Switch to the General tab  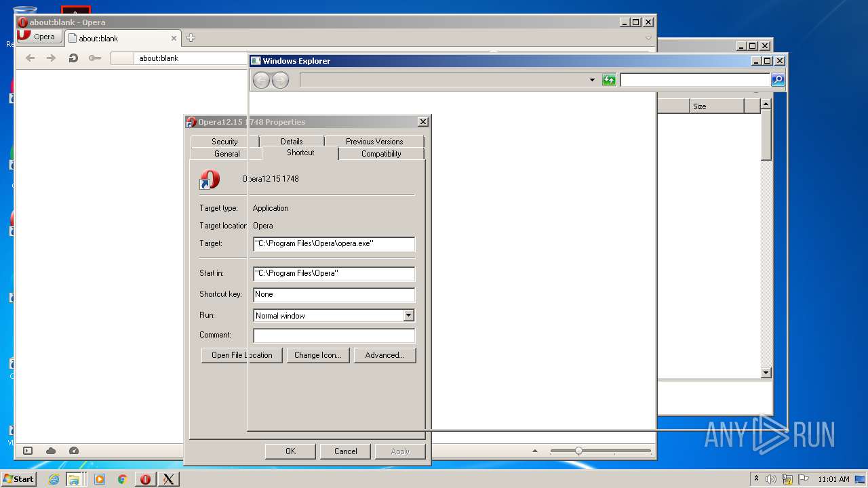(227, 154)
